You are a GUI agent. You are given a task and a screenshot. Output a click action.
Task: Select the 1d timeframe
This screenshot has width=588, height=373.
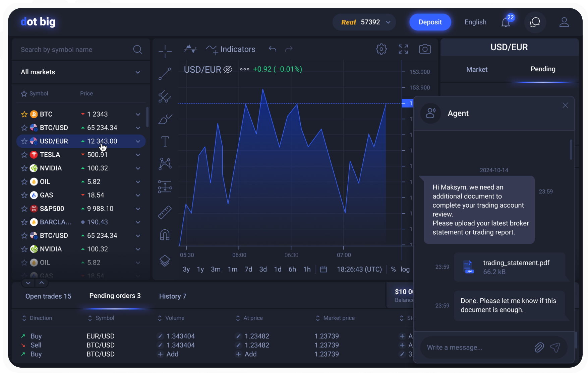[x=278, y=269]
